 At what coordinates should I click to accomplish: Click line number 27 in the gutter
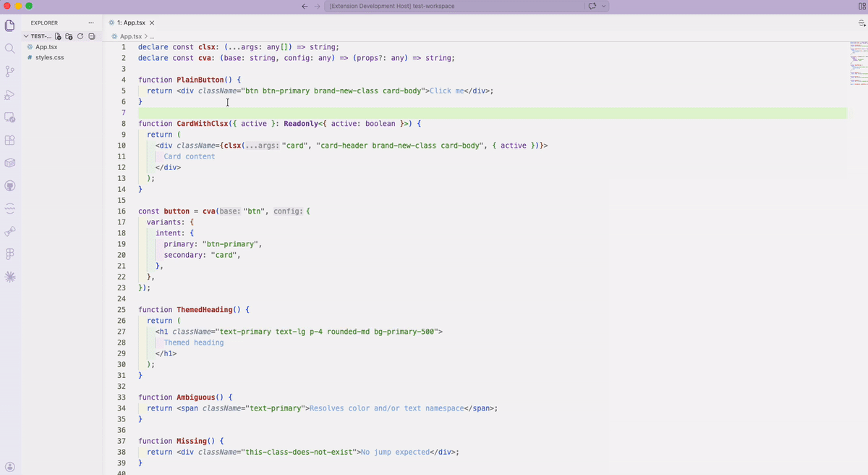(122, 332)
